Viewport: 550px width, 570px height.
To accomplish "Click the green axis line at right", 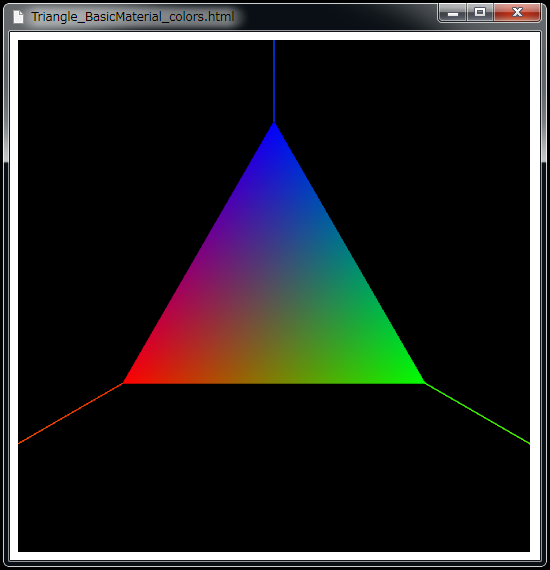I will (477, 414).
